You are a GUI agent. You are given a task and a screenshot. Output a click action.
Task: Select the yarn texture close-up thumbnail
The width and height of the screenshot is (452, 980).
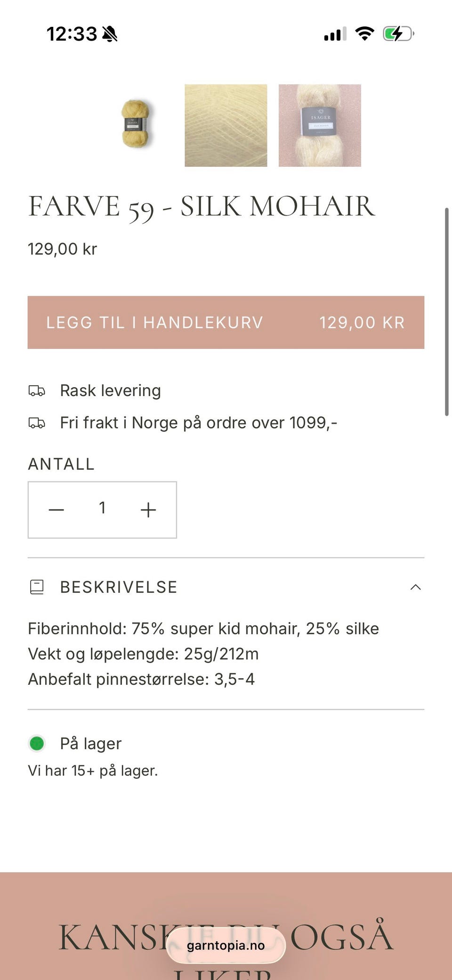pyautogui.click(x=226, y=125)
